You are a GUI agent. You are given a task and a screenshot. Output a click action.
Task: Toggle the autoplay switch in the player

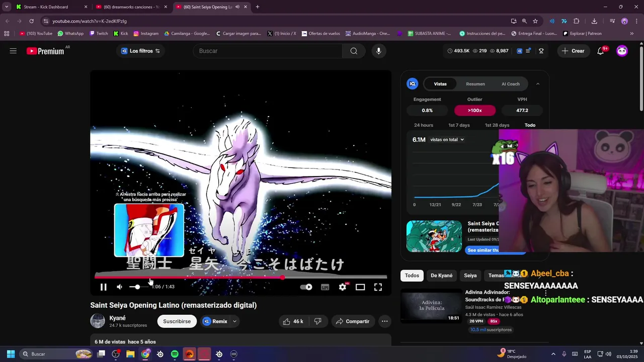pos(306,287)
